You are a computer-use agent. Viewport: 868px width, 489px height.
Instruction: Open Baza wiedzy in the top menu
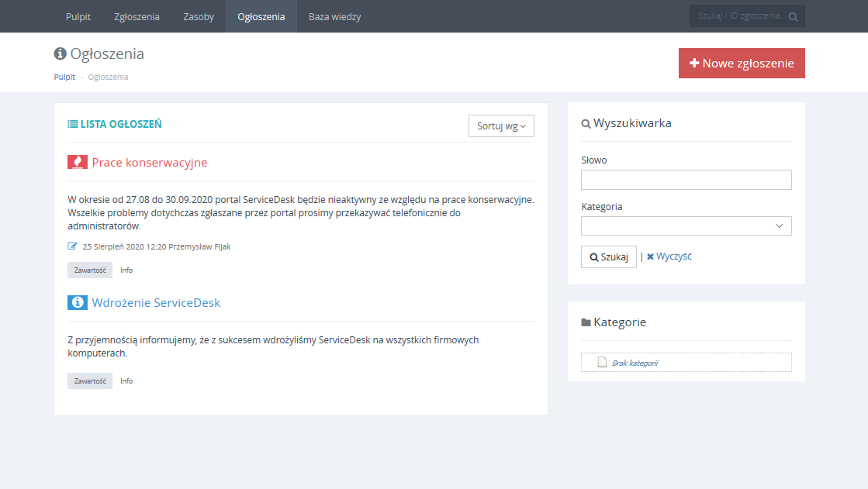335,16
